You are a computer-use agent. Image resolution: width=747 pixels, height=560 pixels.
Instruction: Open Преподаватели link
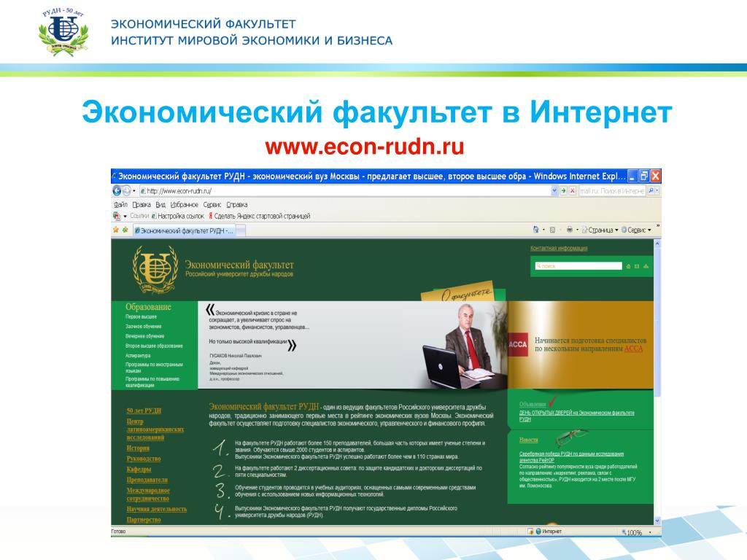pyautogui.click(x=147, y=480)
